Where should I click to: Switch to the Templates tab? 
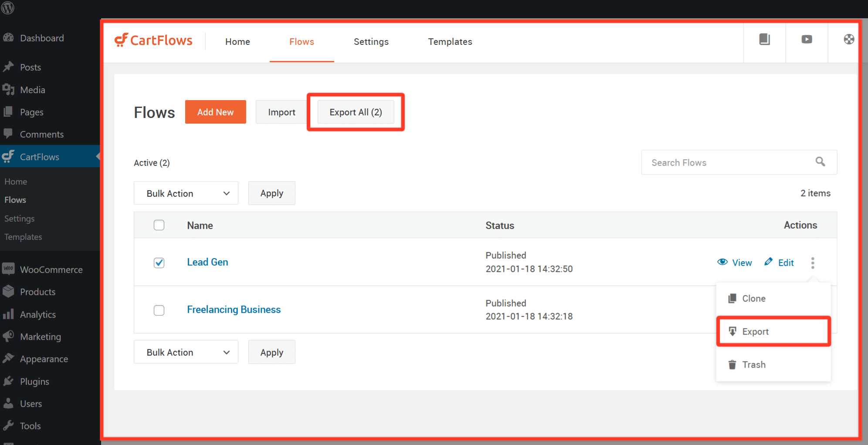(450, 41)
